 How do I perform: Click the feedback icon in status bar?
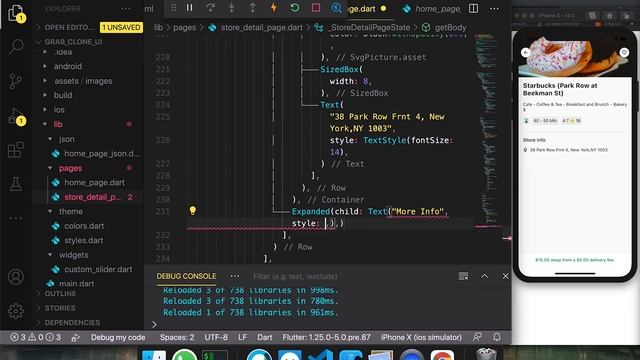pos(477,337)
